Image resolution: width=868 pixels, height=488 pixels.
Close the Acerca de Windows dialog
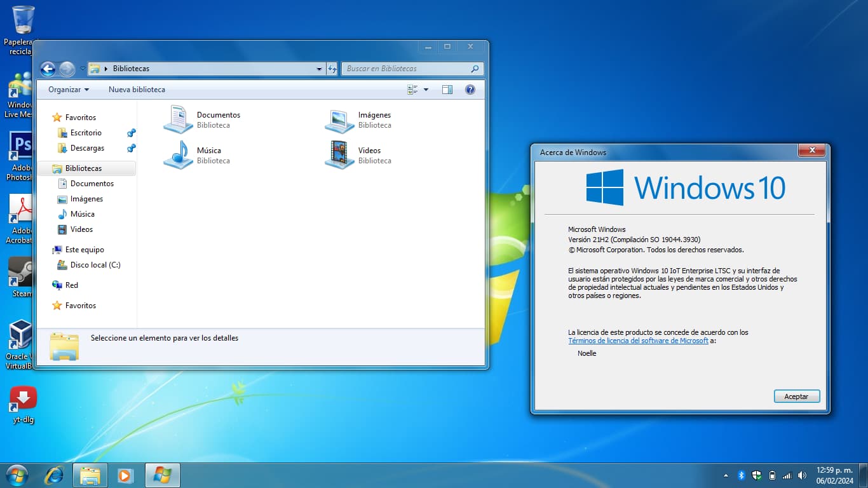tap(811, 151)
